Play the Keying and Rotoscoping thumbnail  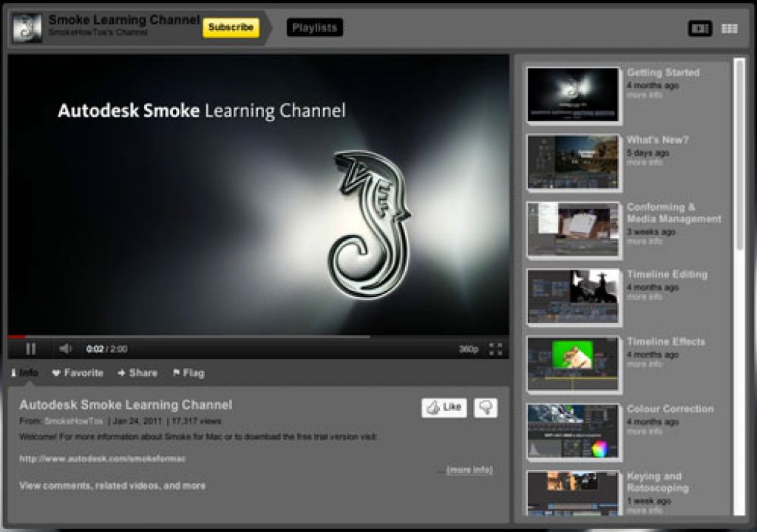(x=573, y=494)
